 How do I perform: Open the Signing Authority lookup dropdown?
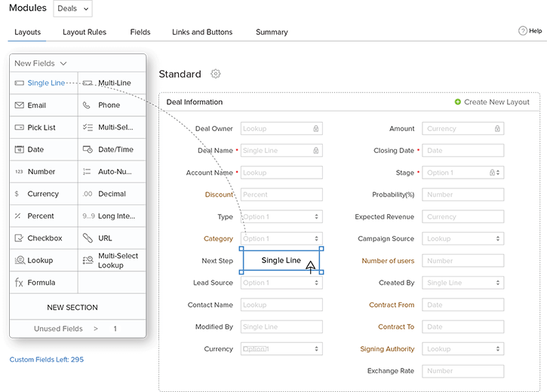click(463, 349)
